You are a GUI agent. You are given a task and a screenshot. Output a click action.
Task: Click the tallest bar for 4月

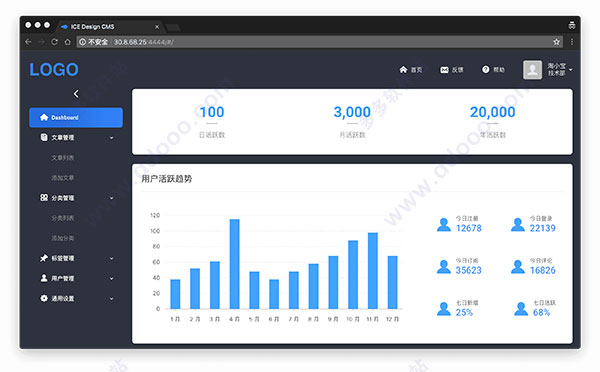(x=235, y=264)
